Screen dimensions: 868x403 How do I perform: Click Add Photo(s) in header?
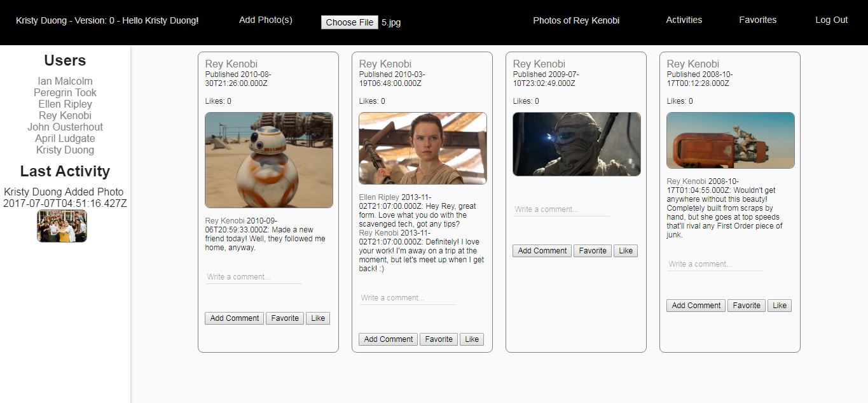(265, 20)
